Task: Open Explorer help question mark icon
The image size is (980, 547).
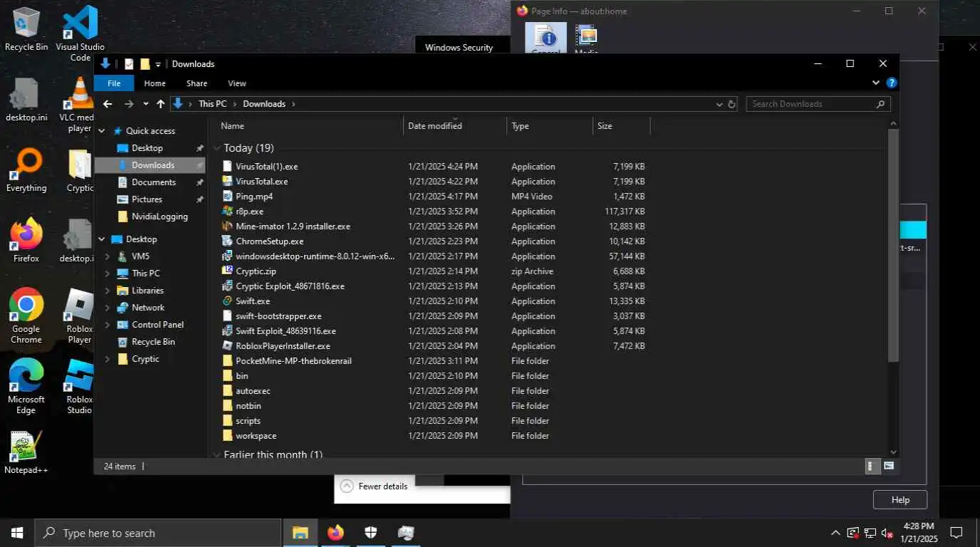Action: pos(891,83)
